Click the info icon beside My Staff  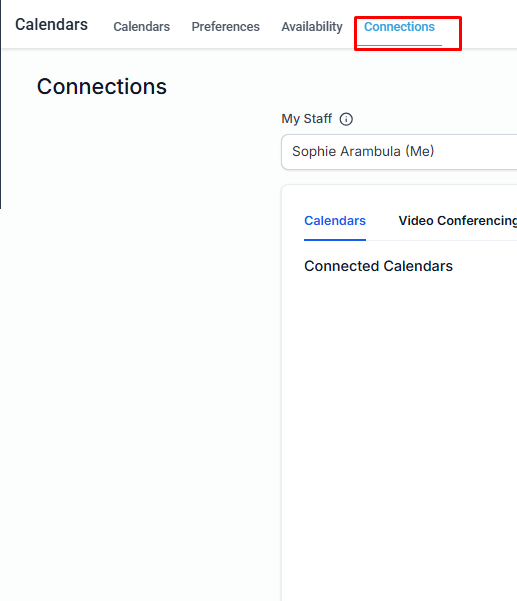[x=346, y=119]
